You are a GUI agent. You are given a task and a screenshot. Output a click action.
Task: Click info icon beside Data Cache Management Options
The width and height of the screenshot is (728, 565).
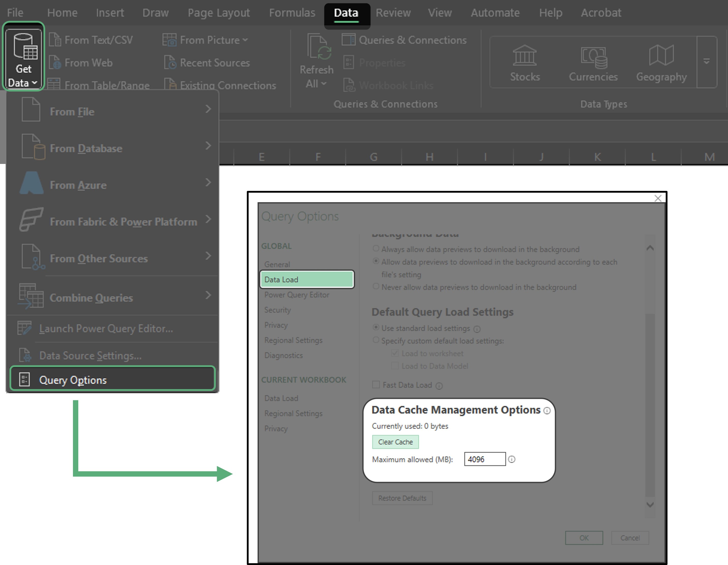[547, 411]
